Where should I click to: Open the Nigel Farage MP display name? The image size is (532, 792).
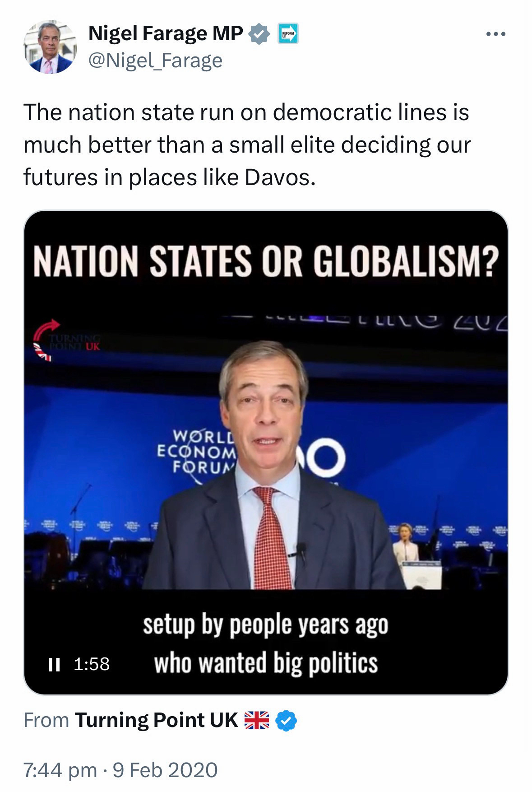click(x=166, y=34)
